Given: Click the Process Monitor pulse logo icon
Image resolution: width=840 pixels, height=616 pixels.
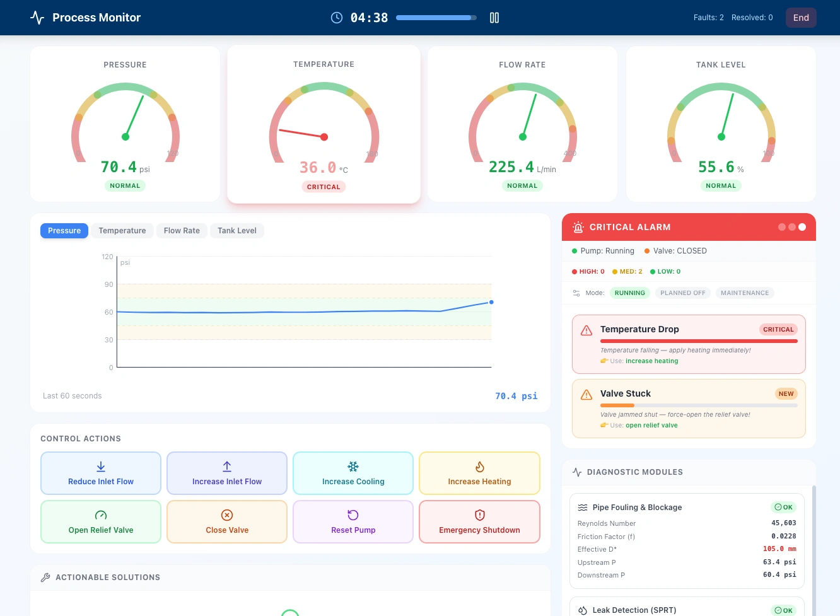Looking at the screenshot, I should pyautogui.click(x=37, y=18).
